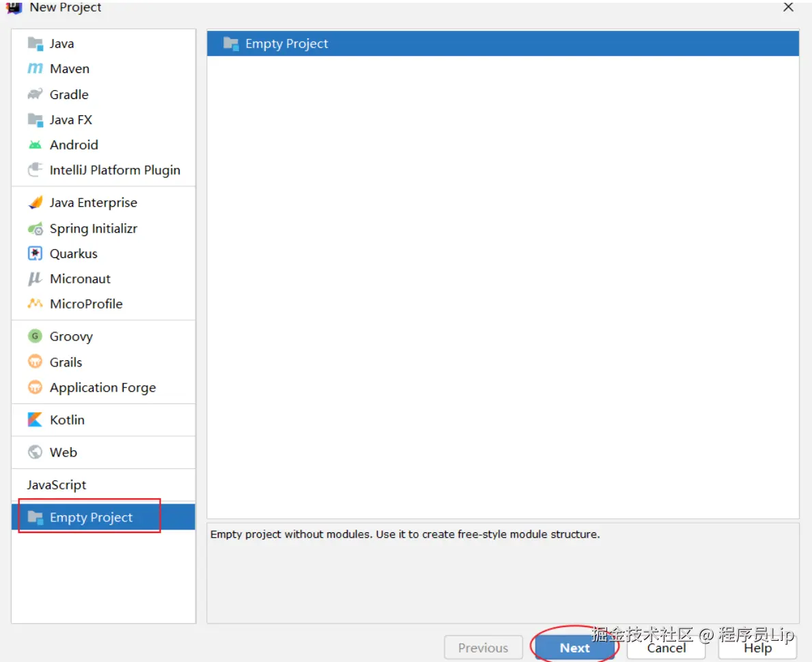Click the MicroProfile logo icon
The width and height of the screenshot is (812, 662).
(x=36, y=304)
